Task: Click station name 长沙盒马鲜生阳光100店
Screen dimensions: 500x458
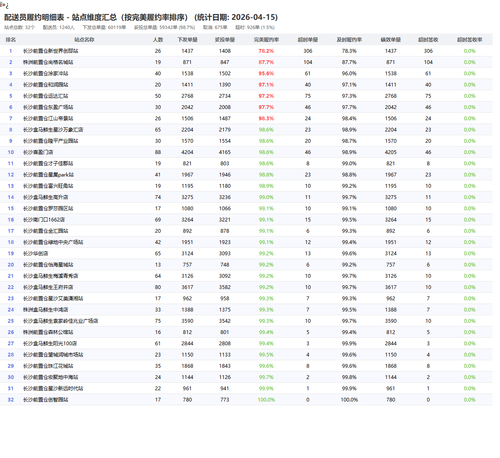Action: coord(50,344)
